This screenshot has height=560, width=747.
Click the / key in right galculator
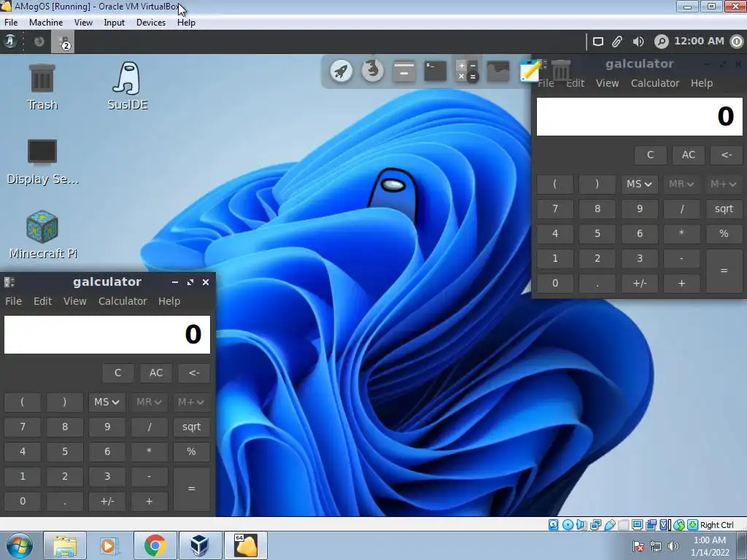coord(682,209)
